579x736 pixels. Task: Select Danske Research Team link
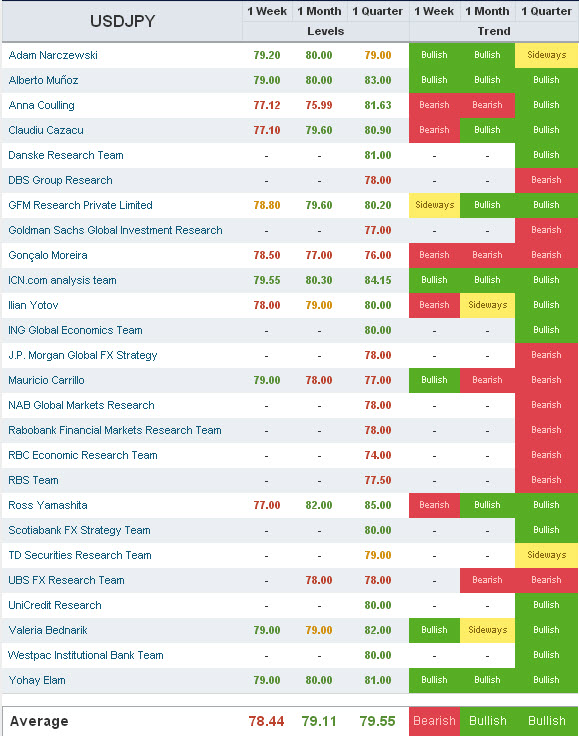point(66,155)
